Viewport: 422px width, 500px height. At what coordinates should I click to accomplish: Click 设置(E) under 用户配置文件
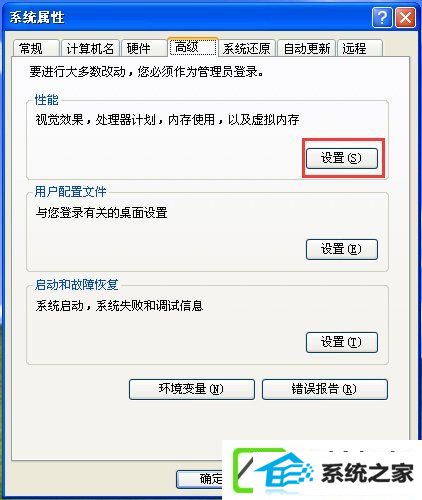point(342,249)
